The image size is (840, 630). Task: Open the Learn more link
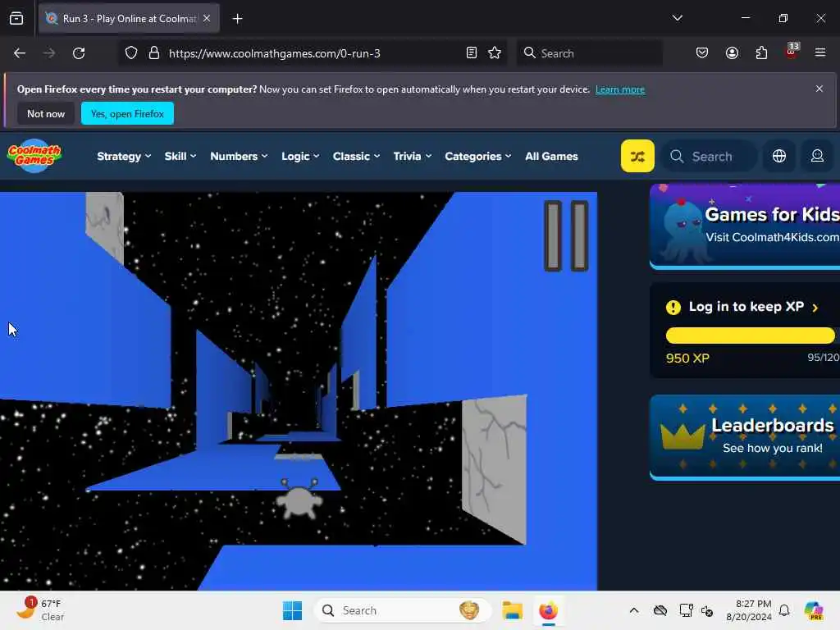(x=620, y=89)
